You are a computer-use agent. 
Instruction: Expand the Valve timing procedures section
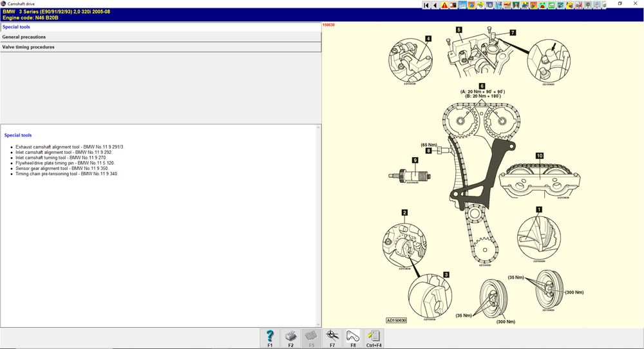160,47
